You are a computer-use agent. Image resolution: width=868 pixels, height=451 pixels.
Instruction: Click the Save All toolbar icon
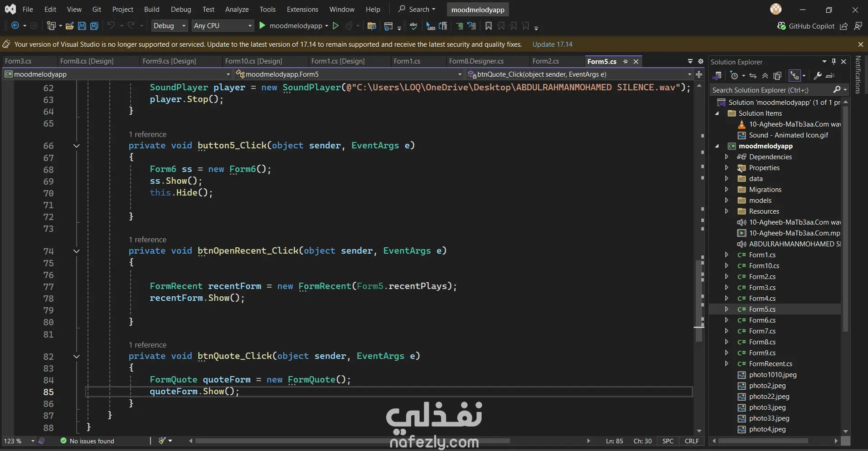pos(94,26)
